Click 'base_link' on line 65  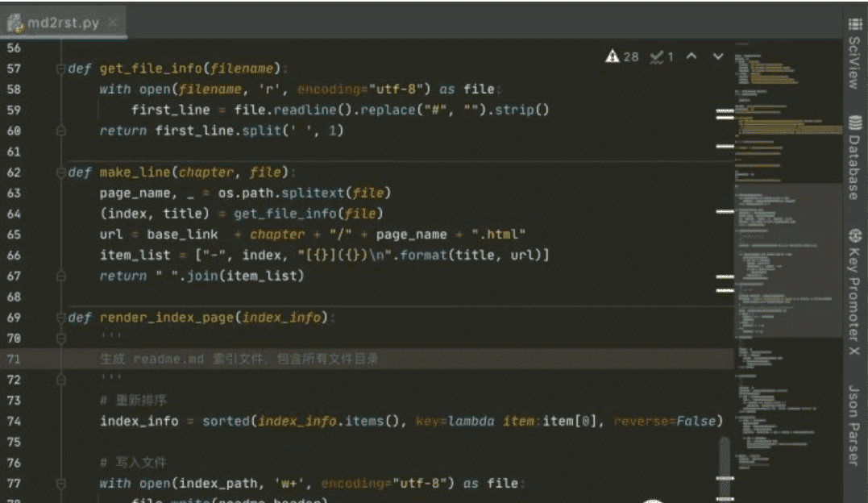(182, 235)
